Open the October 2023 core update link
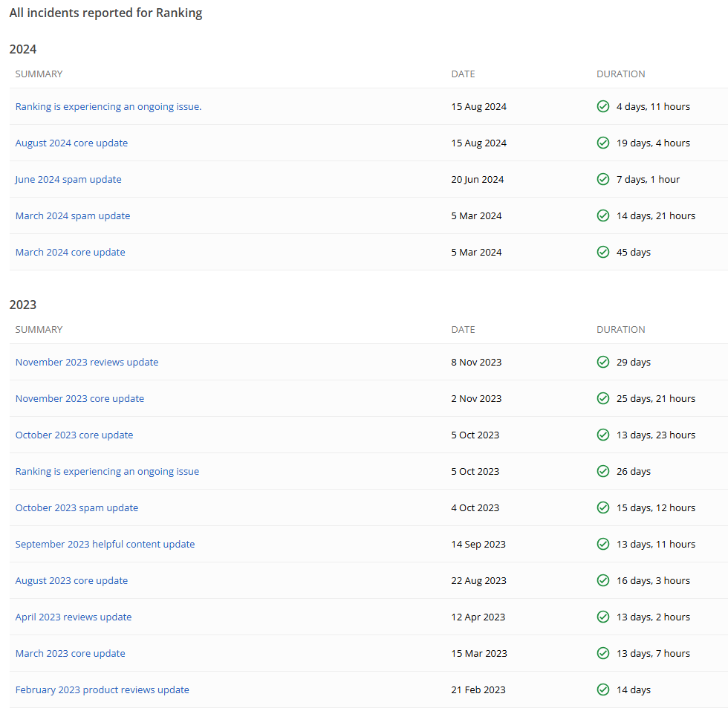The image size is (728, 714). pyautogui.click(x=74, y=435)
